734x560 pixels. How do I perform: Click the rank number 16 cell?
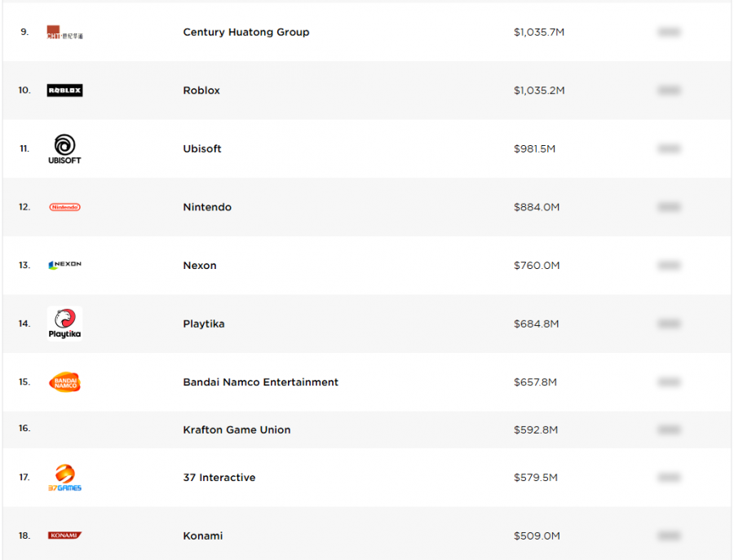(x=24, y=429)
